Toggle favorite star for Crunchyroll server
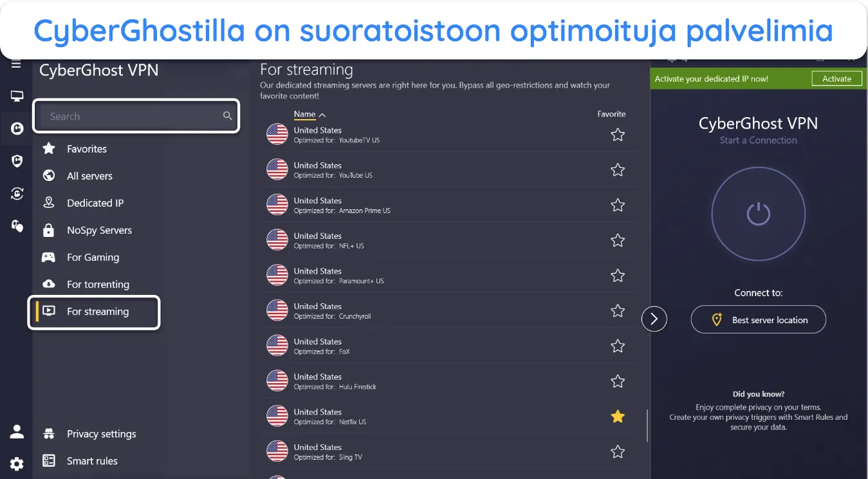The image size is (868, 479). [x=618, y=311]
